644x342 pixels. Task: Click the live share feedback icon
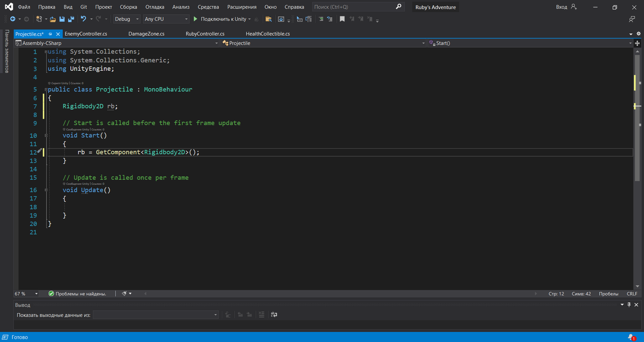pyautogui.click(x=632, y=19)
